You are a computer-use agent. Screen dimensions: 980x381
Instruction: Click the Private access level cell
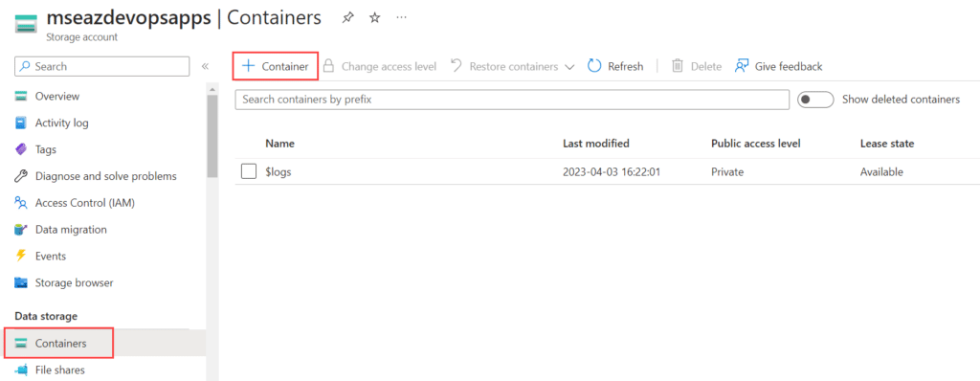pos(727,172)
